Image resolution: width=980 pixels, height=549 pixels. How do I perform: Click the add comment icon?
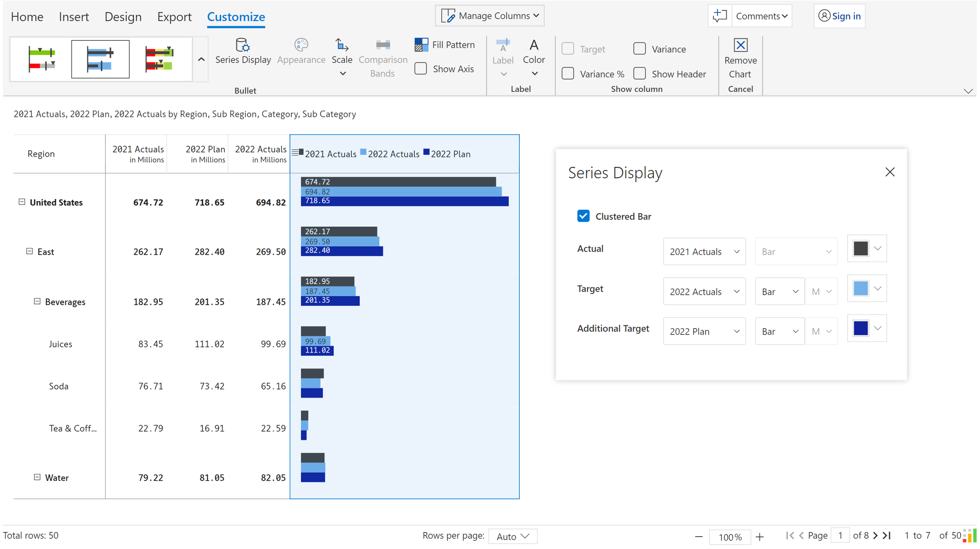pos(720,16)
